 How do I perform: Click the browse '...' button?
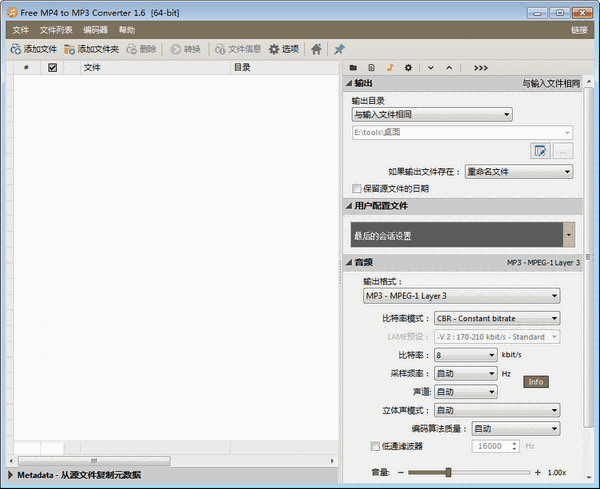click(x=563, y=151)
